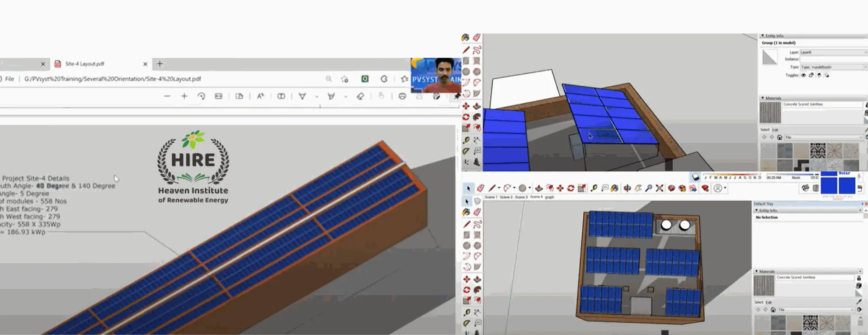Open the Layer dropdown showing Layer0
This screenshot has width=868, height=335.
tap(833, 52)
